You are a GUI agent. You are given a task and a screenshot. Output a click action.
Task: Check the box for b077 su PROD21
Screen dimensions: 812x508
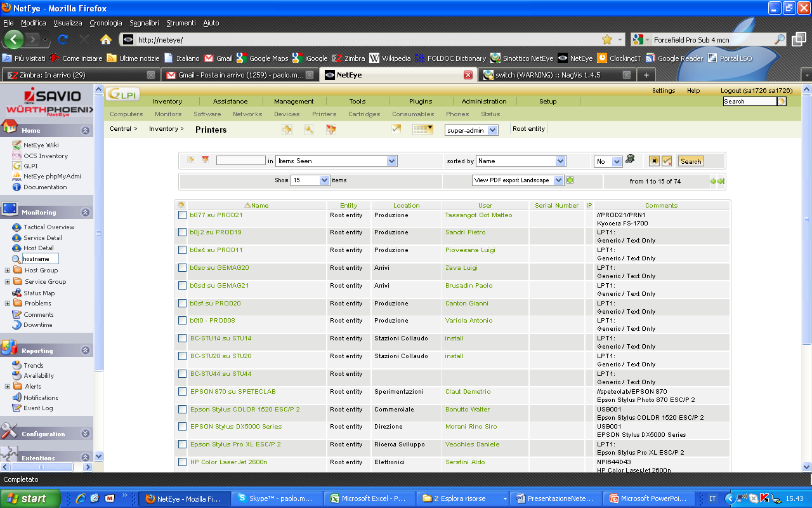(183, 215)
